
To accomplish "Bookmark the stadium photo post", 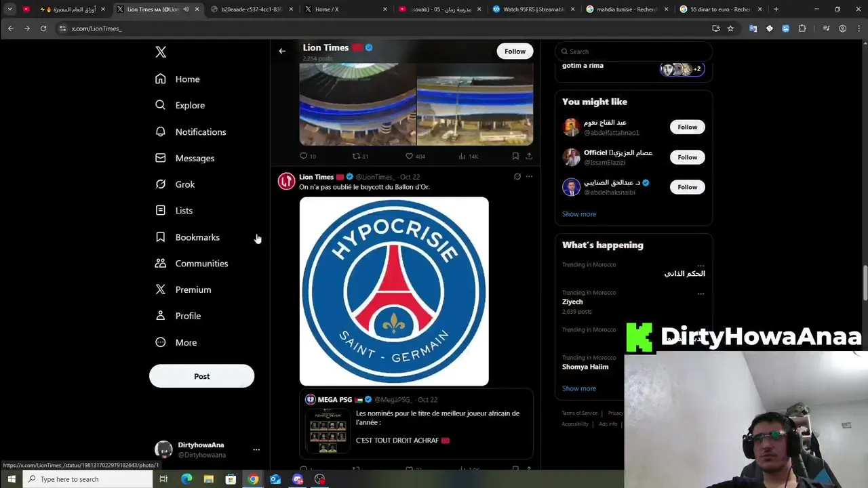I will tap(515, 156).
